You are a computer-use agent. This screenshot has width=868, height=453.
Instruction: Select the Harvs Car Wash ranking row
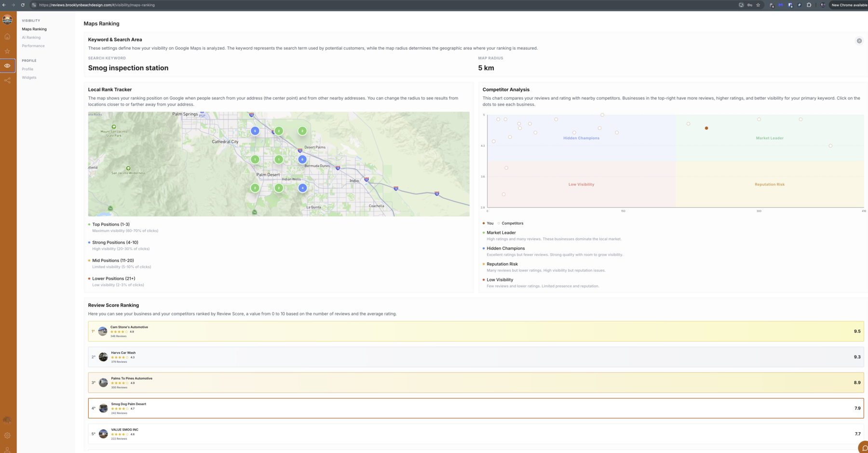click(476, 357)
